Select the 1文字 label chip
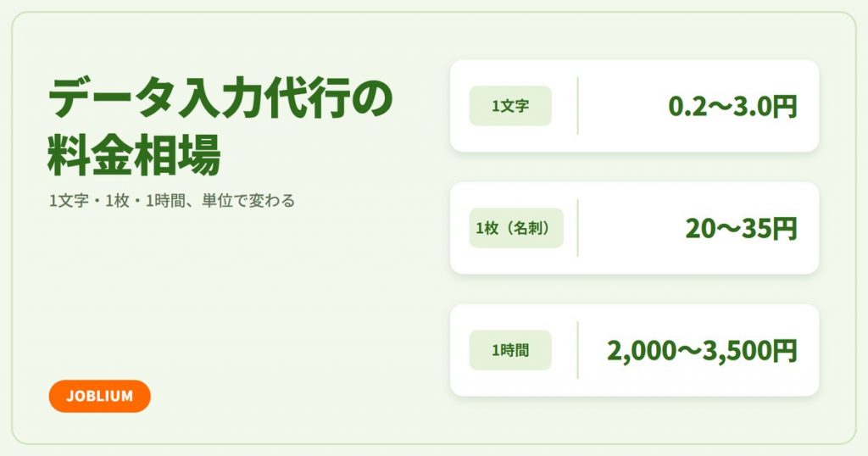 click(x=510, y=106)
